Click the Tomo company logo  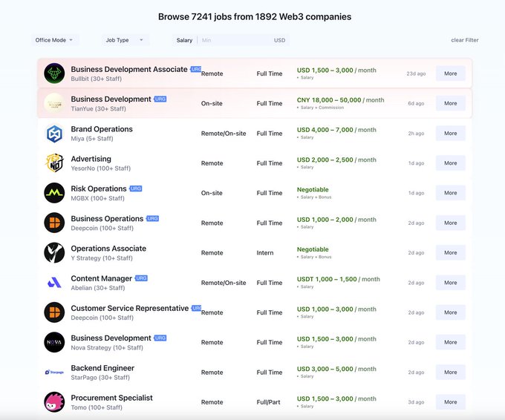point(54,402)
